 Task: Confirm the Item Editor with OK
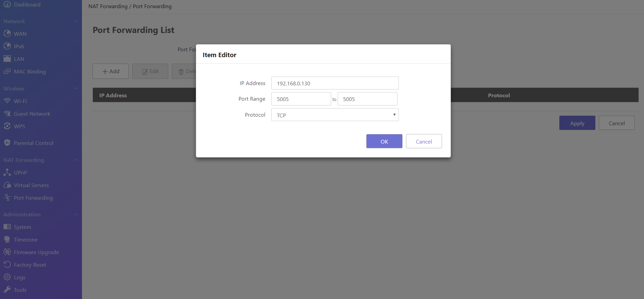pos(384,142)
